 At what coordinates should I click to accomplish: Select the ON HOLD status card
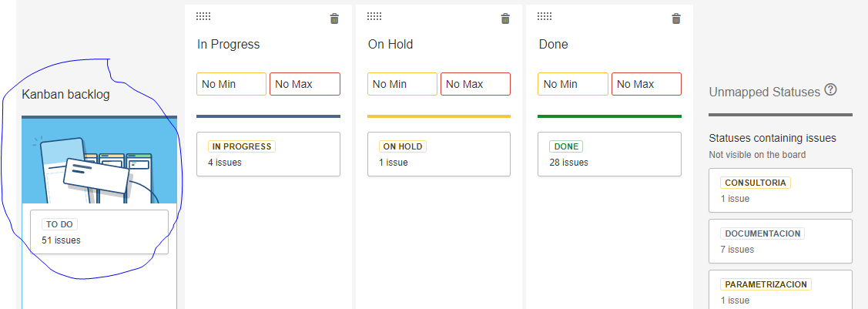[x=439, y=154]
